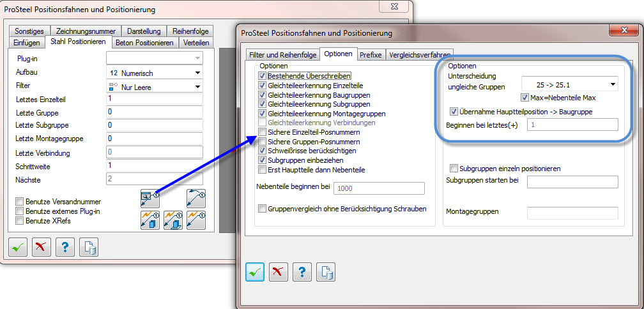Enable Benutze XRefs checkbox
The width and height of the screenshot is (644, 309).
[x=19, y=220]
